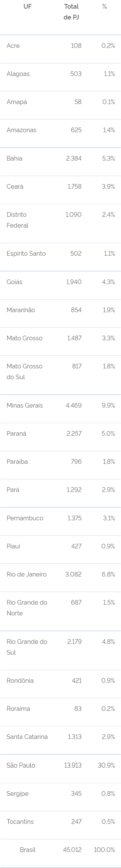The width and height of the screenshot is (121, 868).
Task: Click the Espírito Santo cell
Action: [x=26, y=254]
